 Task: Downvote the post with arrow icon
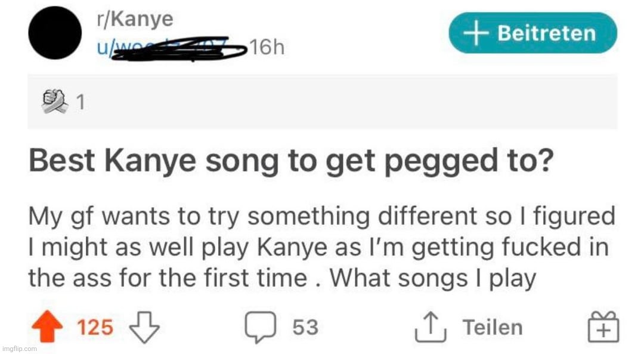tap(144, 327)
